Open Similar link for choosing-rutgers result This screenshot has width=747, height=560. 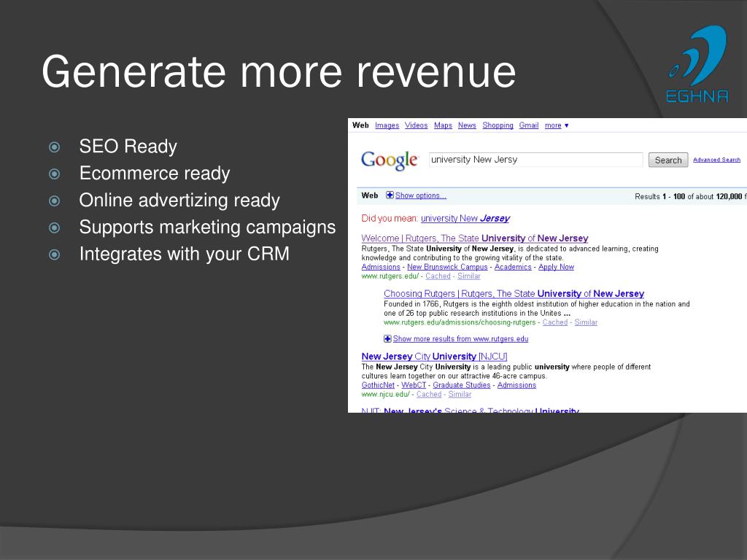tap(586, 322)
